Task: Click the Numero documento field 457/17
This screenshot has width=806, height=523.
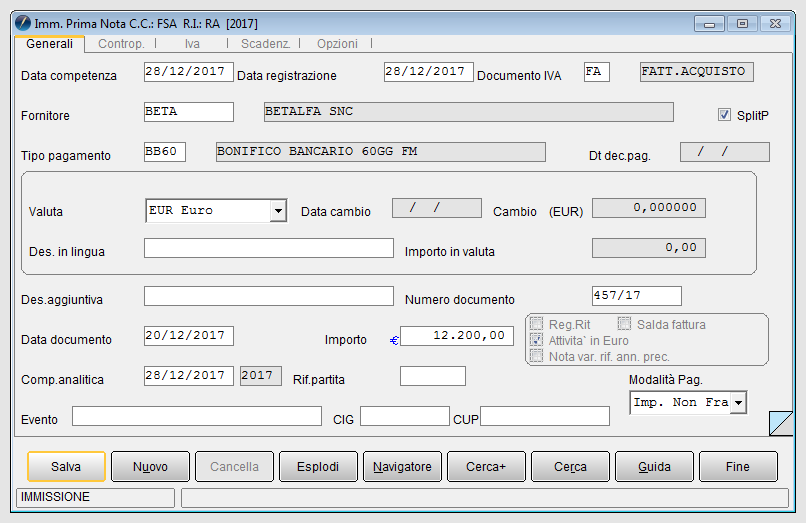Action: coord(637,296)
